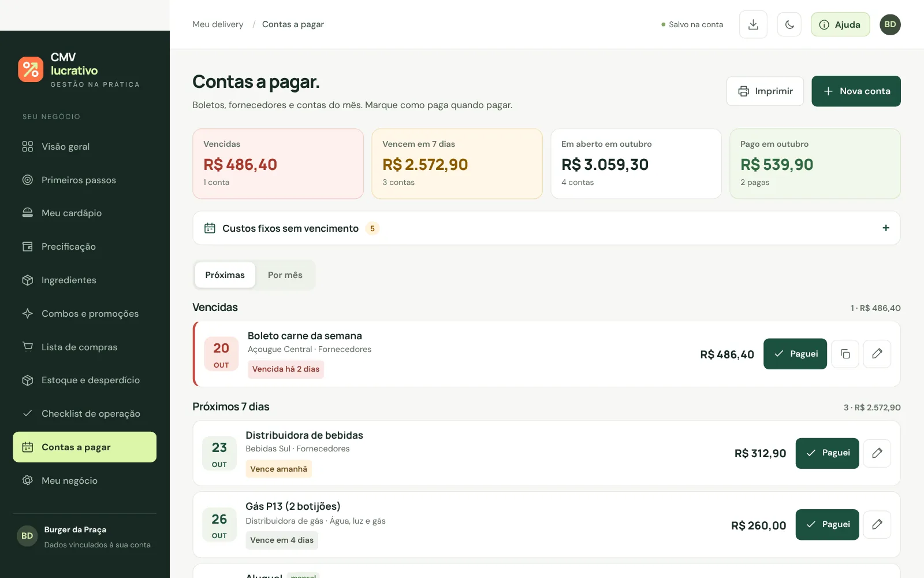This screenshot has height=578, width=924.
Task: Open Visão geral in sidebar
Action: 84,146
